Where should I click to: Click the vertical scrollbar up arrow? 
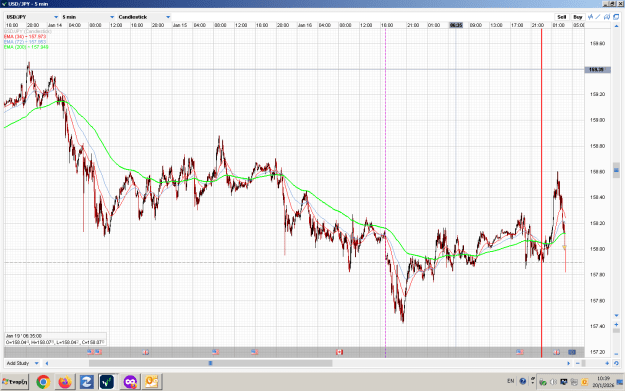(616, 26)
